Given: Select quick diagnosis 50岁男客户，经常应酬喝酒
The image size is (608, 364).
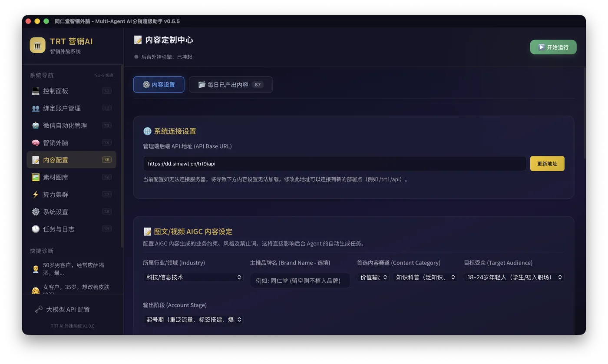Looking at the screenshot, I should [x=72, y=269].
